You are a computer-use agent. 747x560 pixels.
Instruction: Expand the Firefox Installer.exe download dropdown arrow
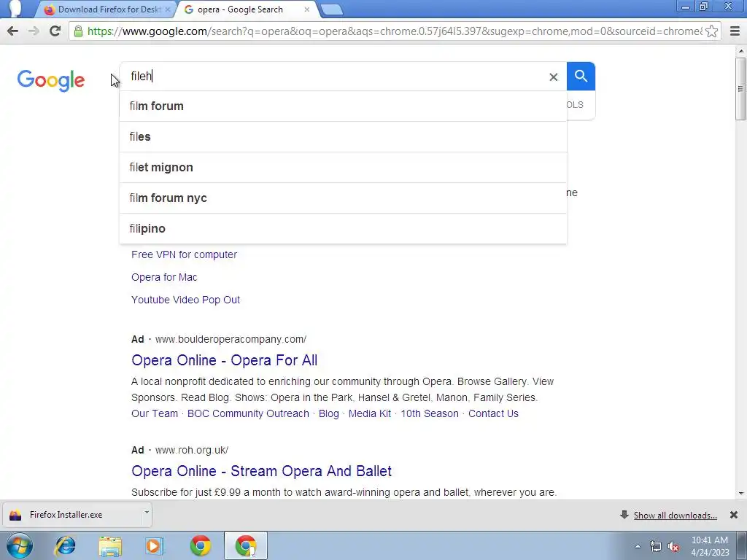point(147,513)
